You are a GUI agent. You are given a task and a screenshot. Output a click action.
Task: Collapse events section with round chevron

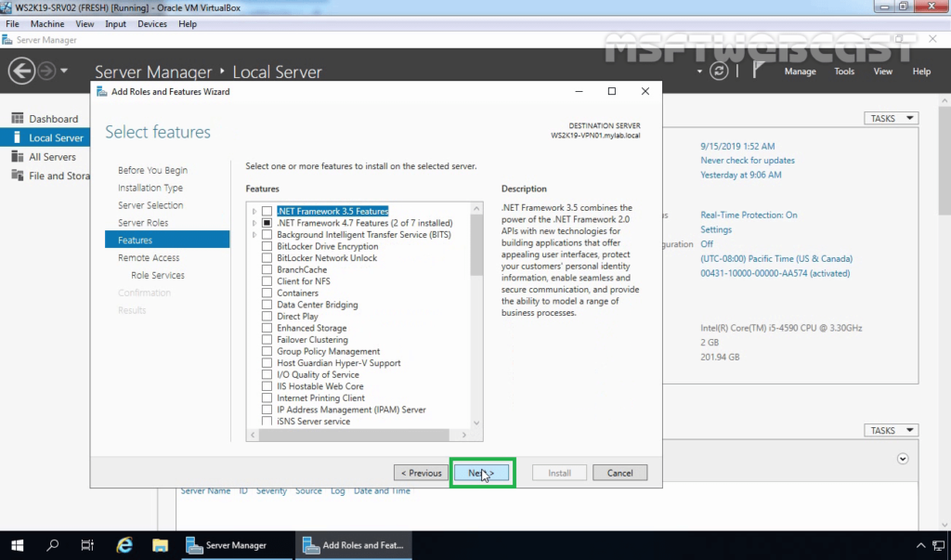(903, 459)
